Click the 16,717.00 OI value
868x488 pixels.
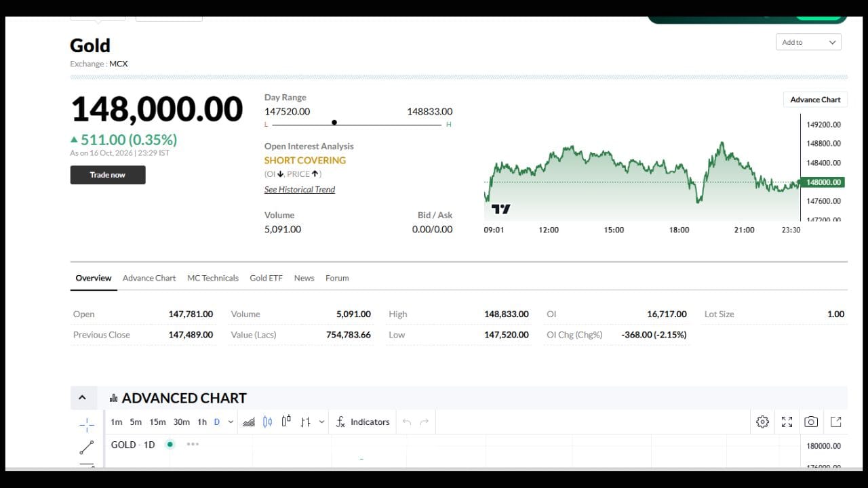coord(667,314)
